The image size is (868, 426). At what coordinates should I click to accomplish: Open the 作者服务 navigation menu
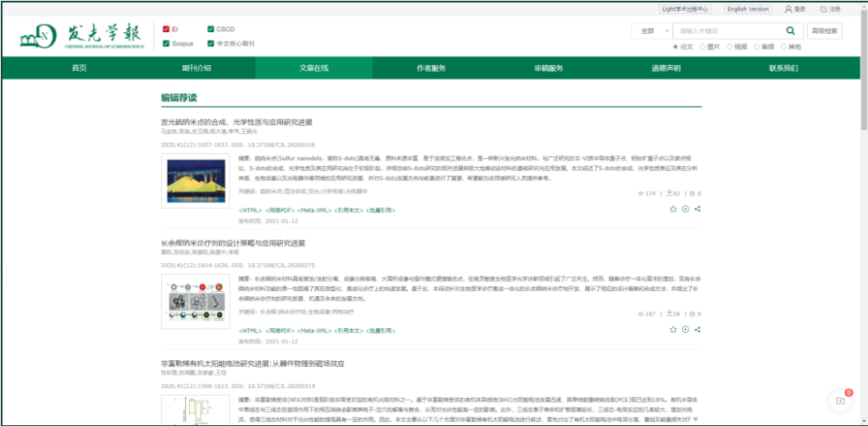pos(431,68)
